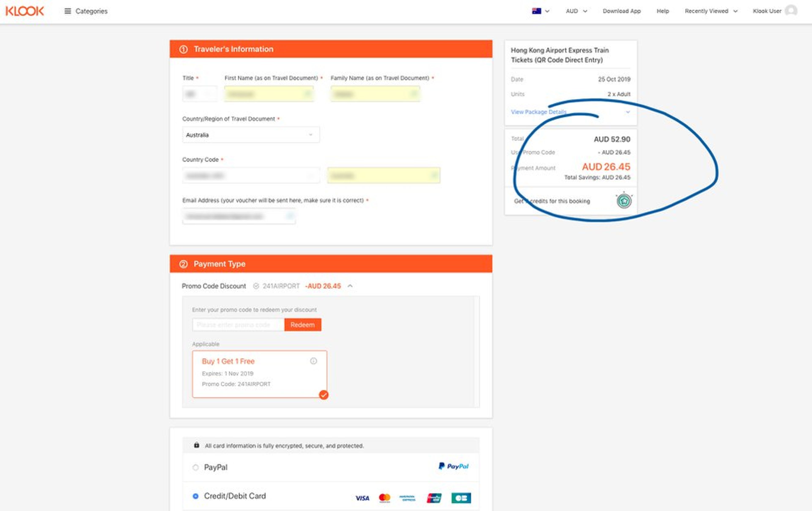Click the Visa card logo
Viewport: 812px width, 511px height.
362,498
